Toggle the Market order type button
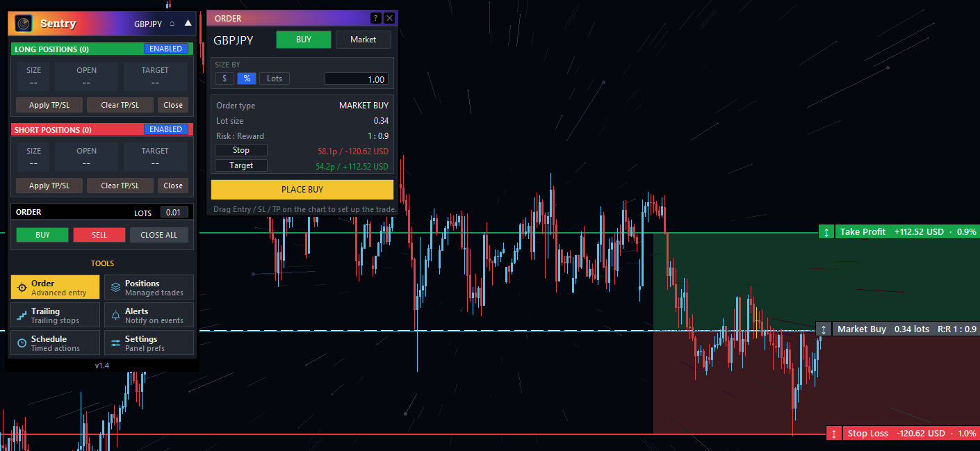The height and width of the screenshot is (451, 980). [x=363, y=40]
